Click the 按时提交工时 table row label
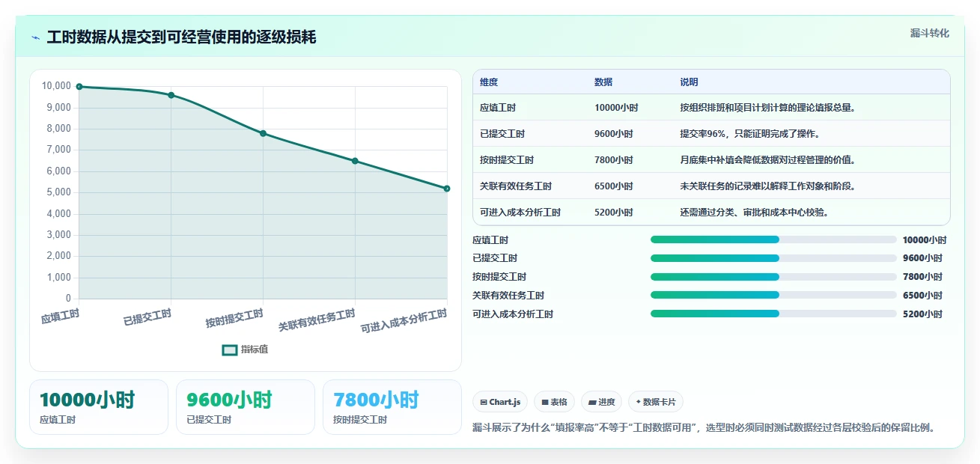This screenshot has width=980, height=464. pos(507,160)
